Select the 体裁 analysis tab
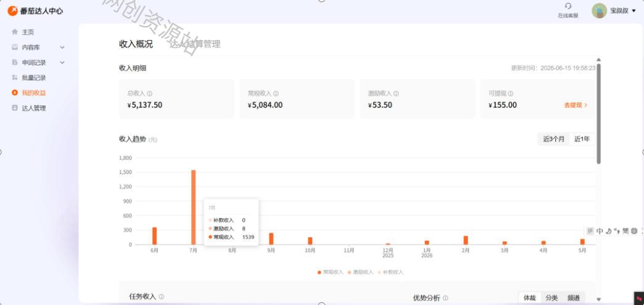The height and width of the screenshot is (305, 644). pos(529,298)
